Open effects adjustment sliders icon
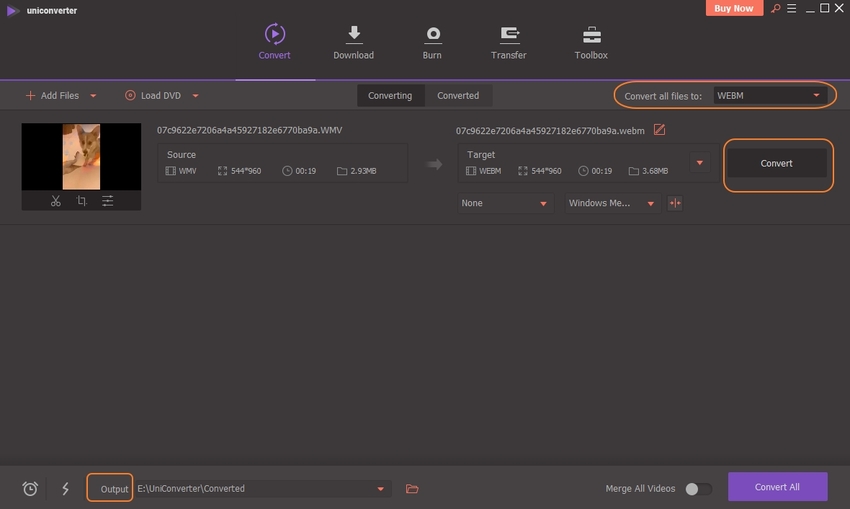 107,201
